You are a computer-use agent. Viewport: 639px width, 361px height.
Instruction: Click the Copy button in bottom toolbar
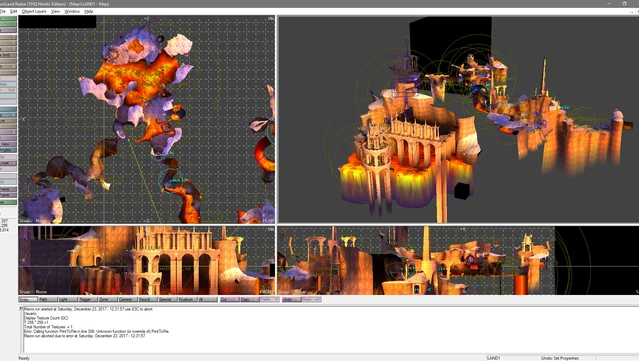(249, 299)
